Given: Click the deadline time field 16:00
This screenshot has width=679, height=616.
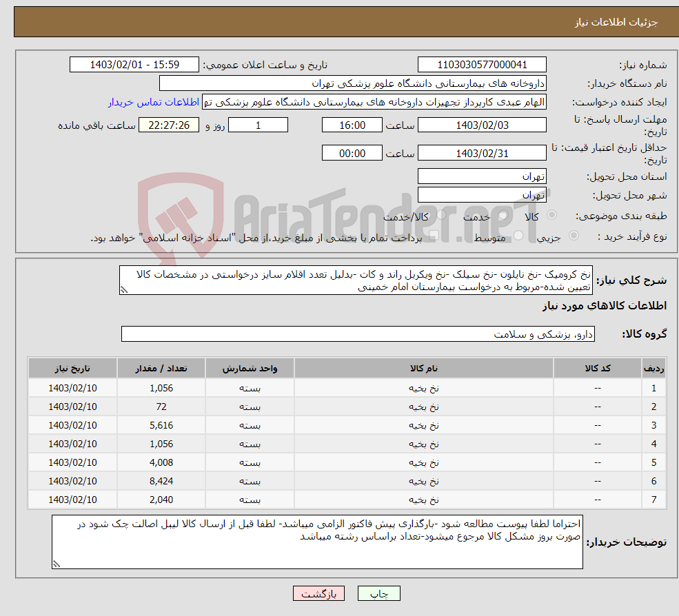Looking at the screenshot, I should (352, 125).
